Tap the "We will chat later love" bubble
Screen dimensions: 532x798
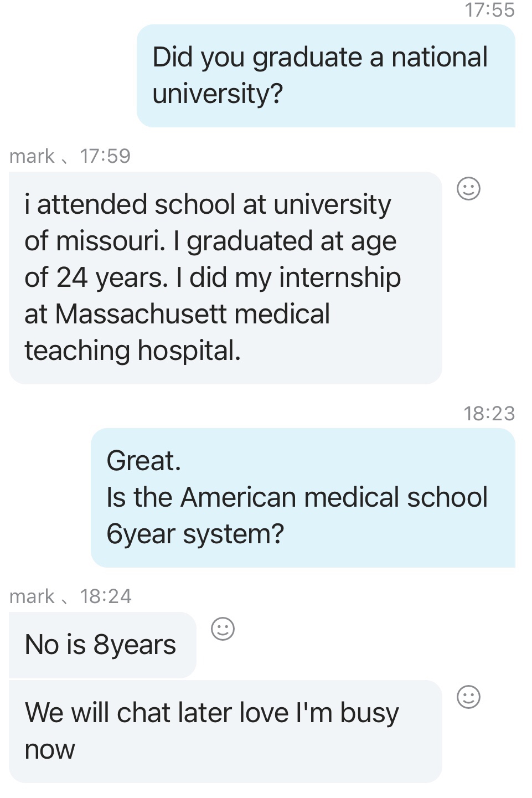(225, 730)
